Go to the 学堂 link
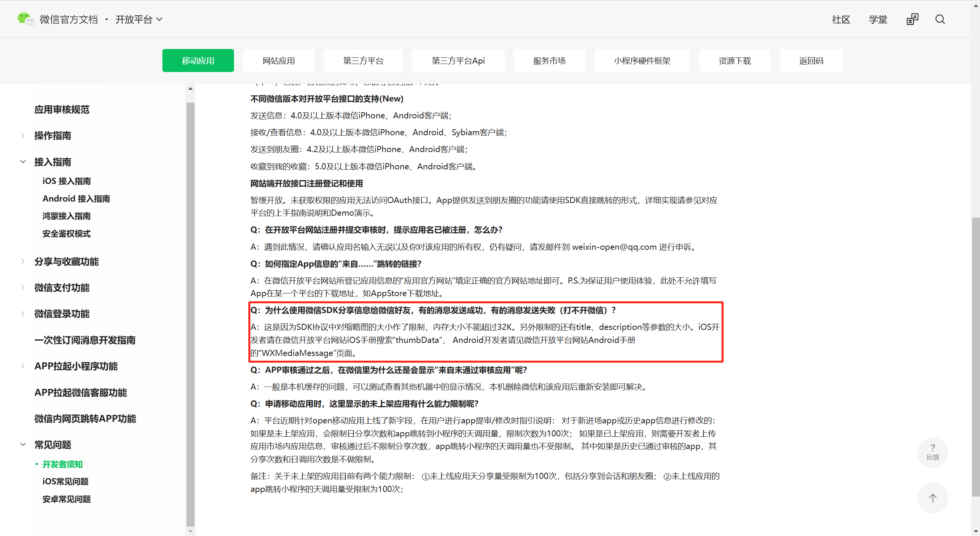Viewport: 980px width, 536px height. [x=878, y=20]
